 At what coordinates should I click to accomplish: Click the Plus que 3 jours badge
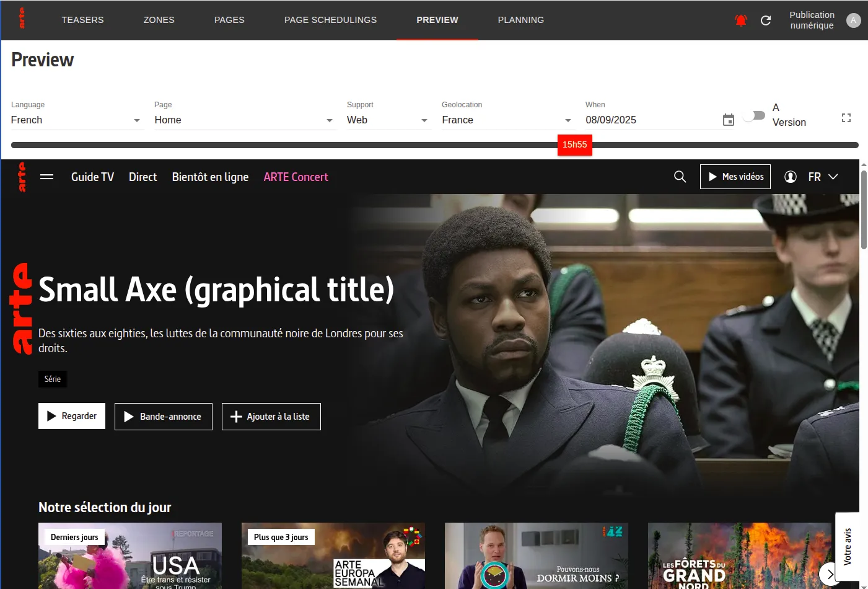tap(281, 537)
